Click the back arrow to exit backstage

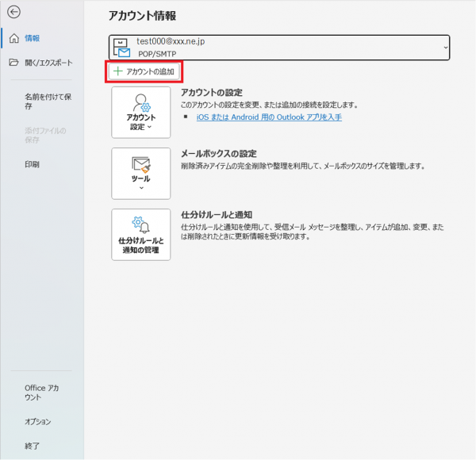(x=13, y=13)
